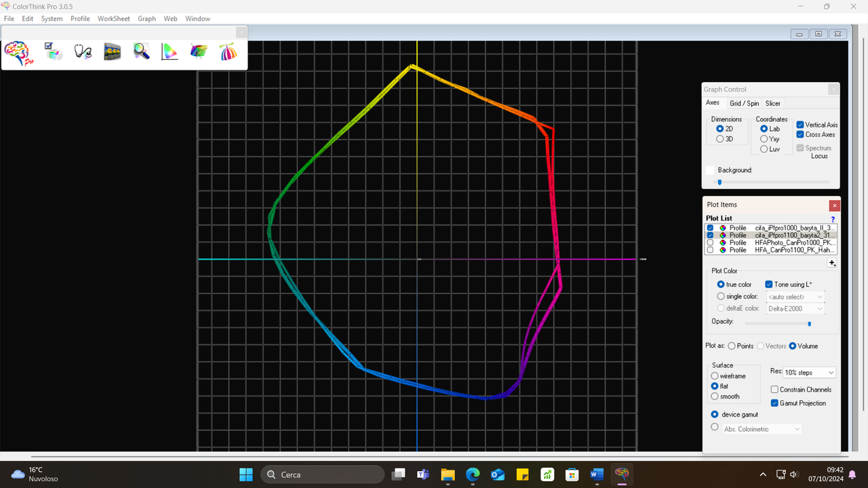Select the wireframe surface radio button
The image size is (868, 488).
716,375
